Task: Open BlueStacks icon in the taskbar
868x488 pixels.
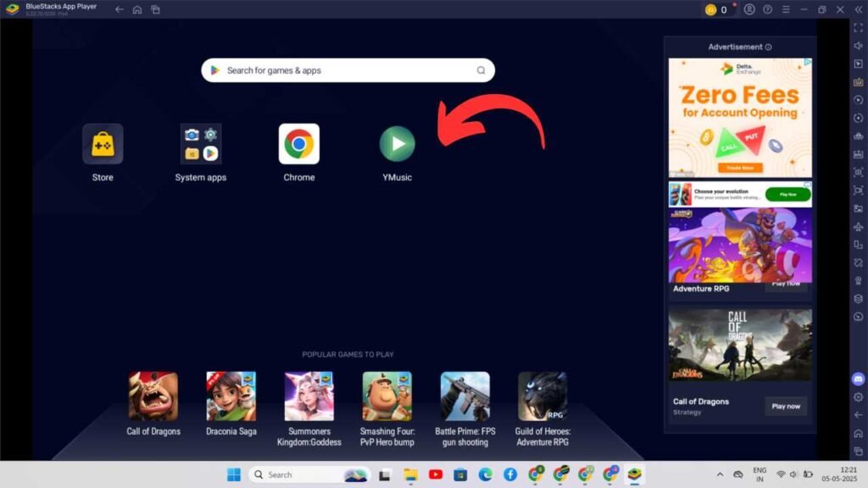Action: (634, 474)
